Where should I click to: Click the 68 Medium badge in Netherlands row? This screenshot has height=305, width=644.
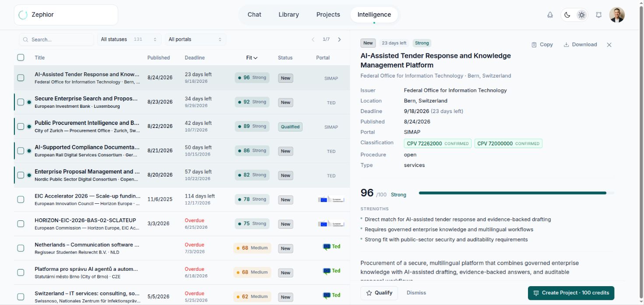coord(252,248)
